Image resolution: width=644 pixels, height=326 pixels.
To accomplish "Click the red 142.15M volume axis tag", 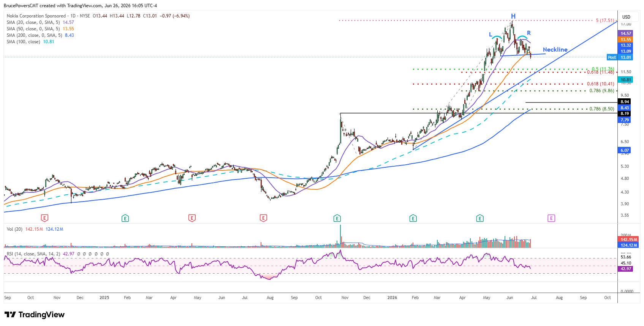I will coord(629,239).
